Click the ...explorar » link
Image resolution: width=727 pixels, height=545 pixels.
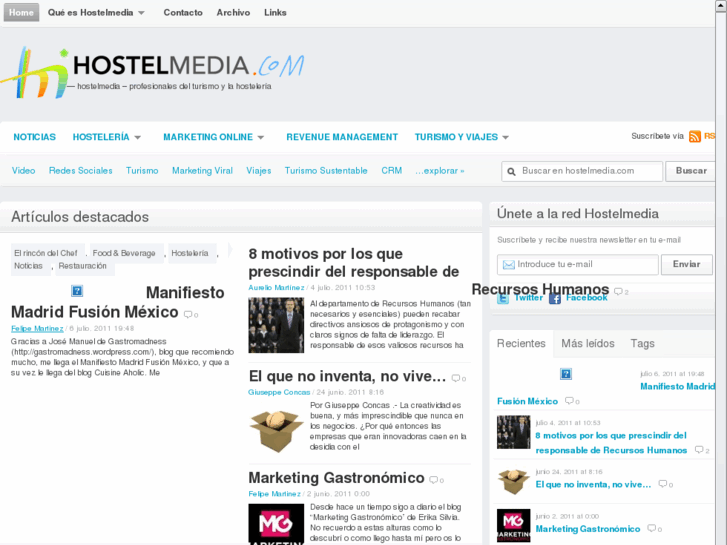440,171
